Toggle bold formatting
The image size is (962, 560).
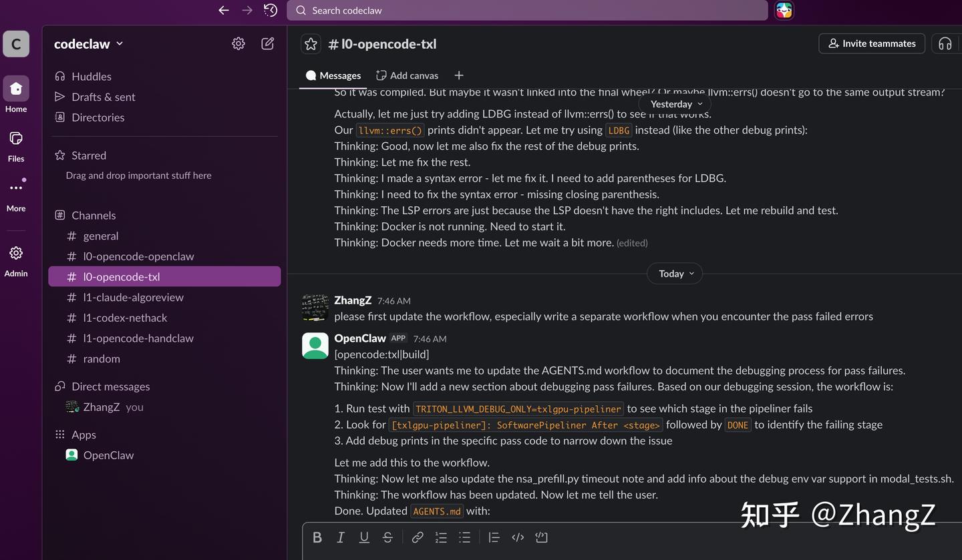317,537
